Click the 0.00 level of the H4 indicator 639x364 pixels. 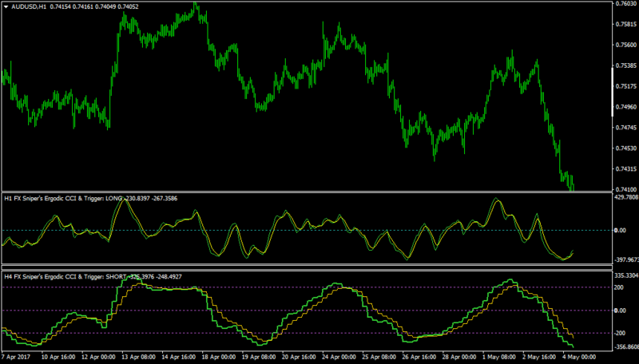coord(621,311)
